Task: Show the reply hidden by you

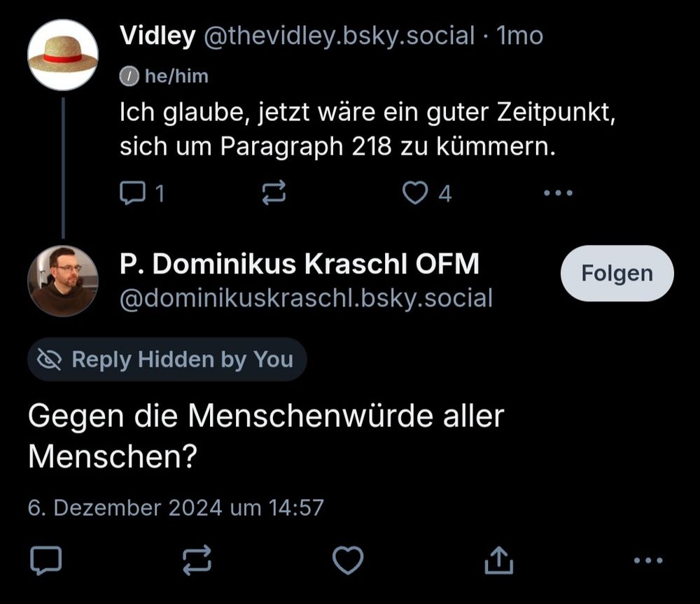Action: [x=166, y=359]
